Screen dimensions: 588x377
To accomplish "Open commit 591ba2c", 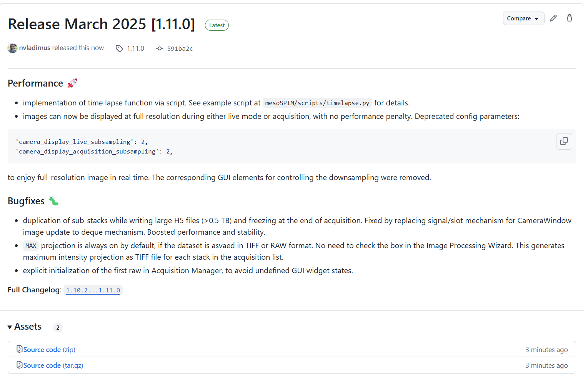I will click(180, 48).
